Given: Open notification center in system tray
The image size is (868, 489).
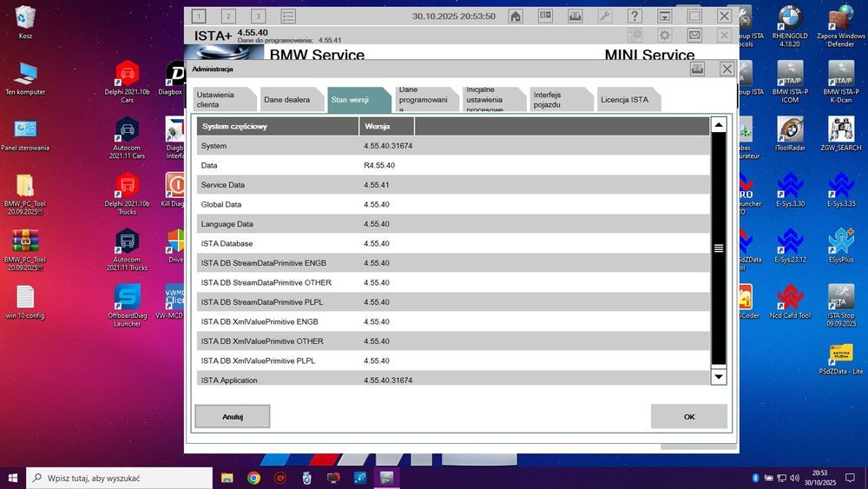Looking at the screenshot, I should coord(850,478).
